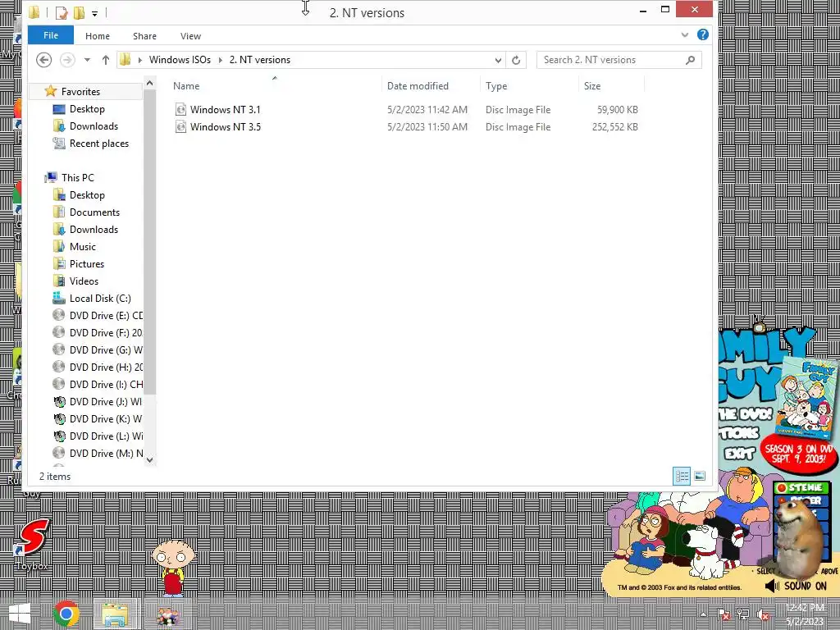The width and height of the screenshot is (840, 630).
Task: Open the Family Guy app taskbar icon
Action: coord(167,614)
